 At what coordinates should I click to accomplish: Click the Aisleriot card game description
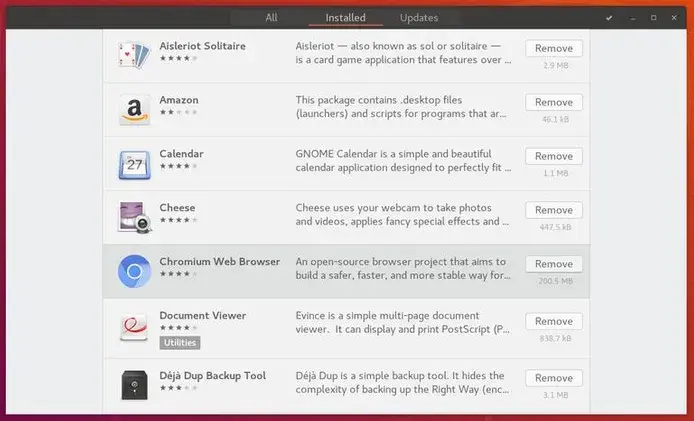(403, 53)
